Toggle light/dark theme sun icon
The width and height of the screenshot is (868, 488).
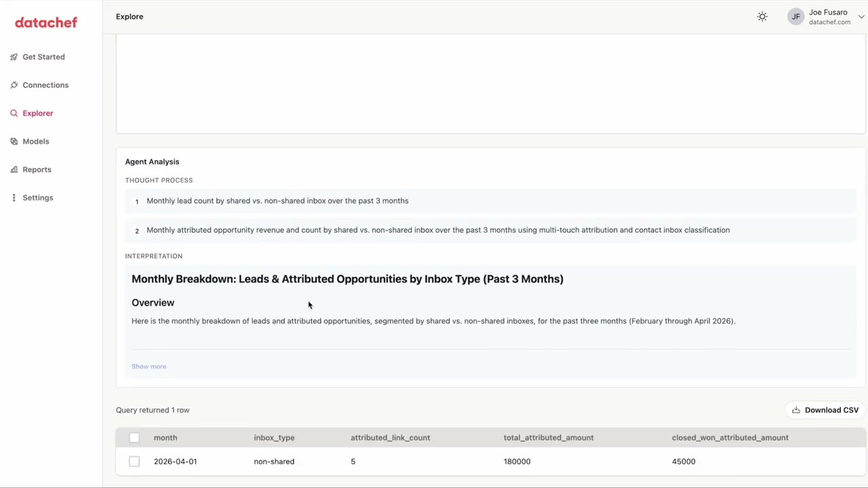coord(762,16)
